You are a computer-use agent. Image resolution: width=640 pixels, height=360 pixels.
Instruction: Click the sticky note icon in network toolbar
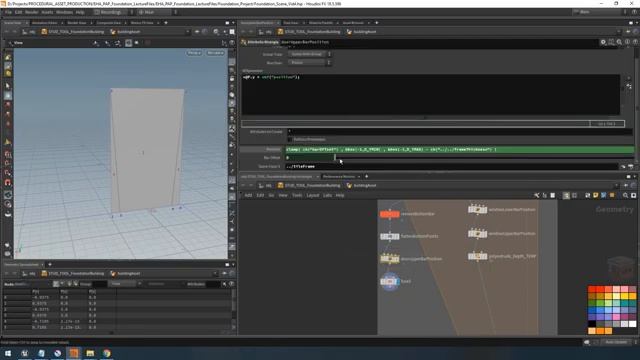[596, 196]
